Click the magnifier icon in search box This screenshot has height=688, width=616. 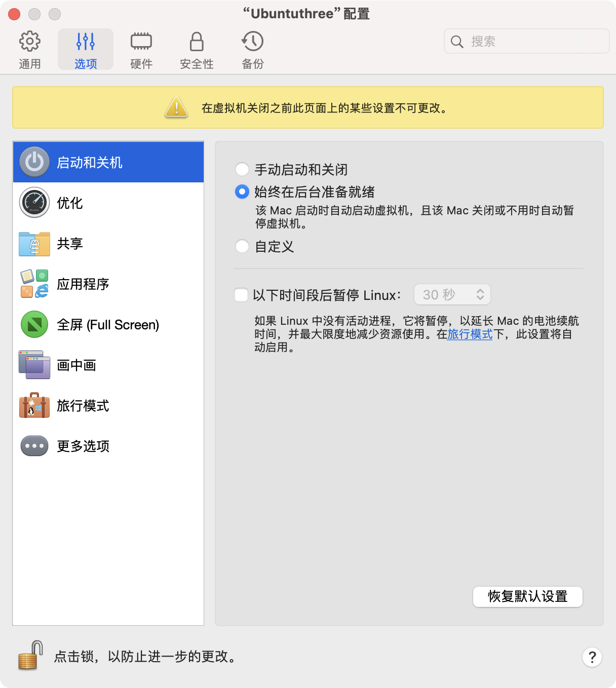[457, 42]
